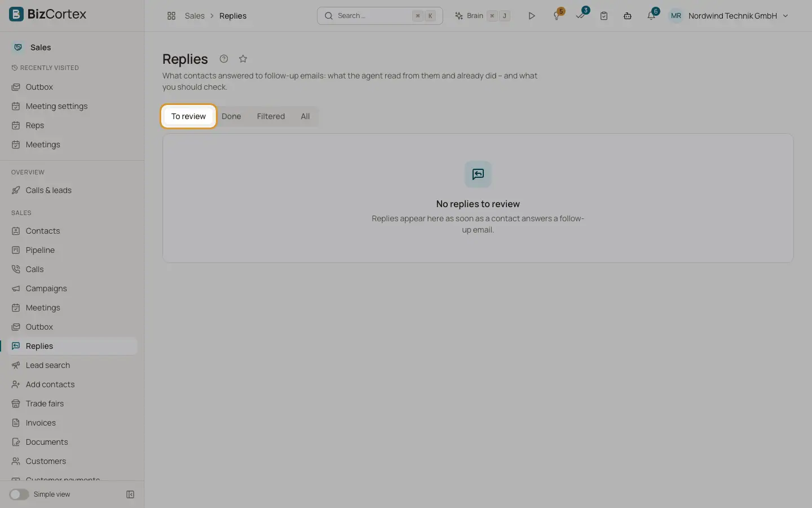Click the help icon beside Replies title
Screen dimensions: 812x508
coord(224,59)
